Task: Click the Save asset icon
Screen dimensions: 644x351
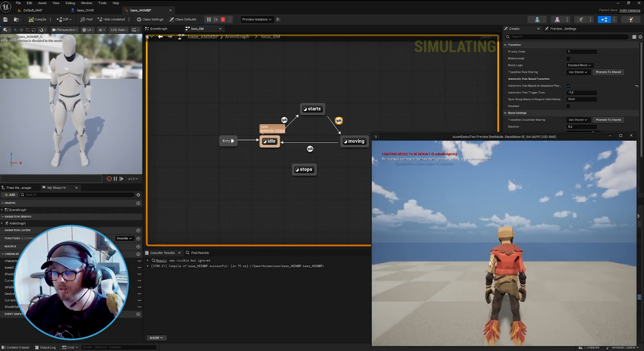Action: click(5, 20)
